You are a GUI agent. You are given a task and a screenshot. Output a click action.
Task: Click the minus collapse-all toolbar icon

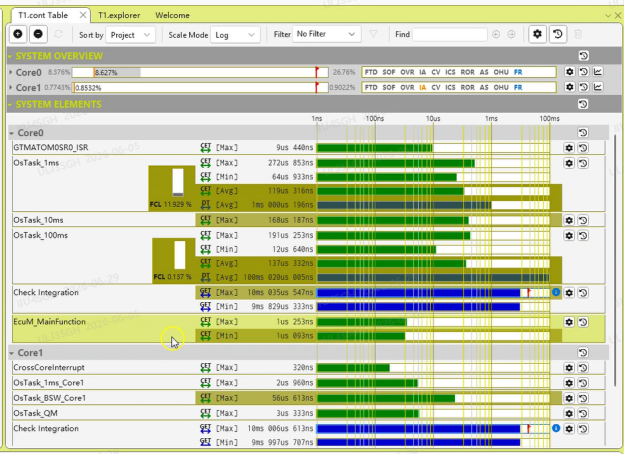tap(38, 34)
